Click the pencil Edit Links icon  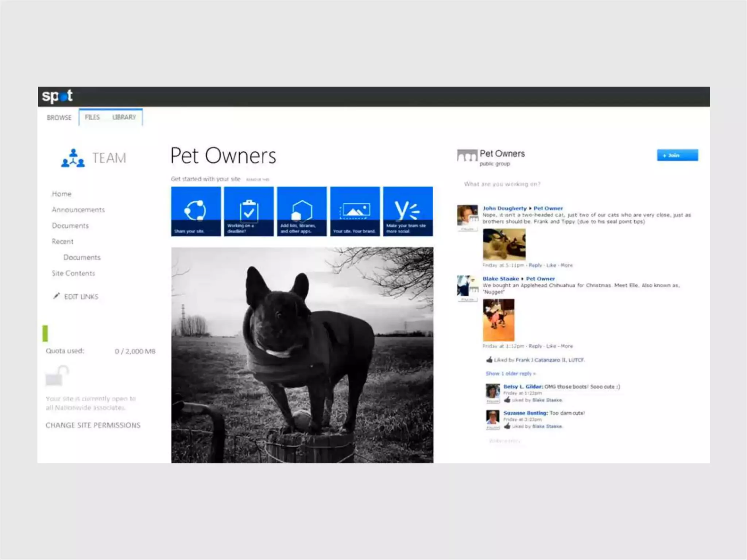coord(56,296)
